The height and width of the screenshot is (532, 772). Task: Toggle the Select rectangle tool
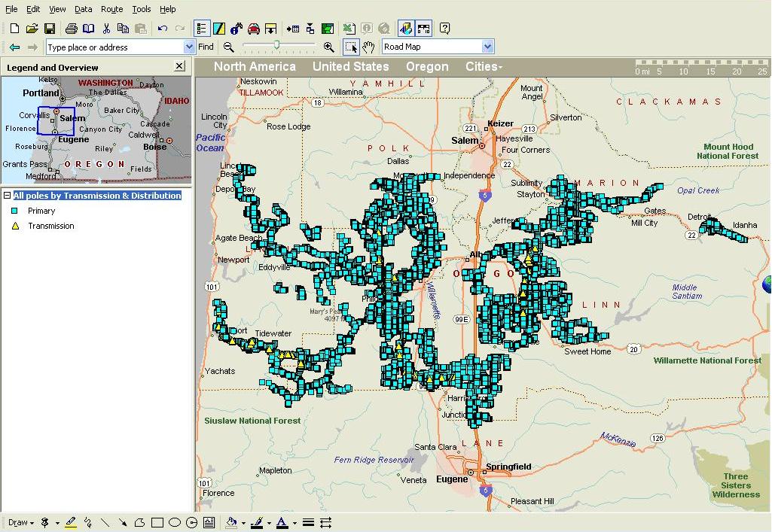351,47
